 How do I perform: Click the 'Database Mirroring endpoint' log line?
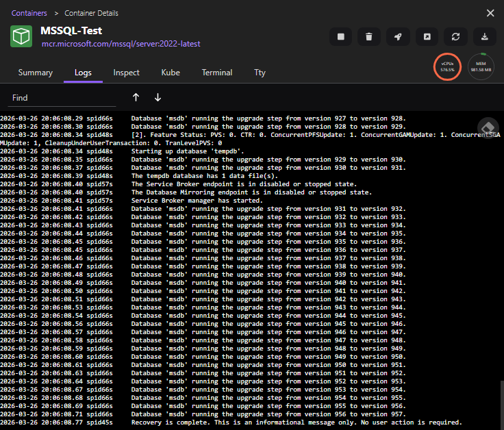click(186, 192)
